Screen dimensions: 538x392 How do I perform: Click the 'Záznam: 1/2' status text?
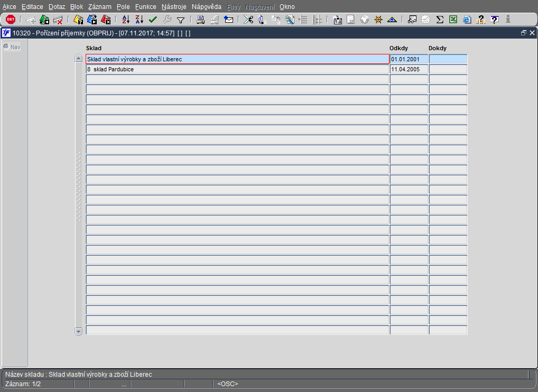coord(23,384)
